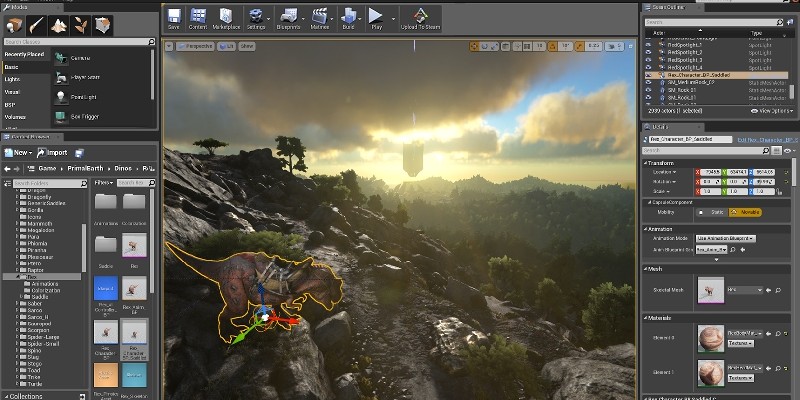
Task: Select the Recently Placed category
Action: (24, 55)
